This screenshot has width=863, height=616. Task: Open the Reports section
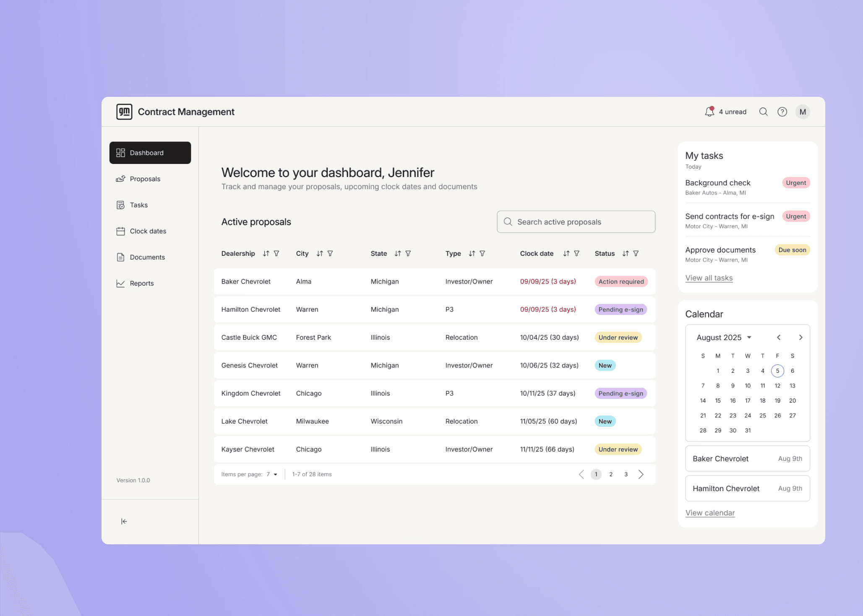pyautogui.click(x=141, y=283)
